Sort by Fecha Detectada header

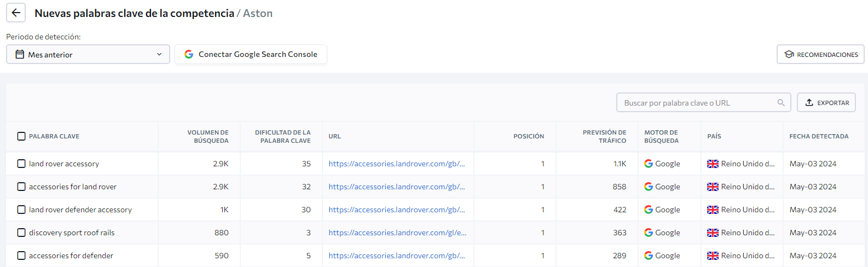click(819, 136)
